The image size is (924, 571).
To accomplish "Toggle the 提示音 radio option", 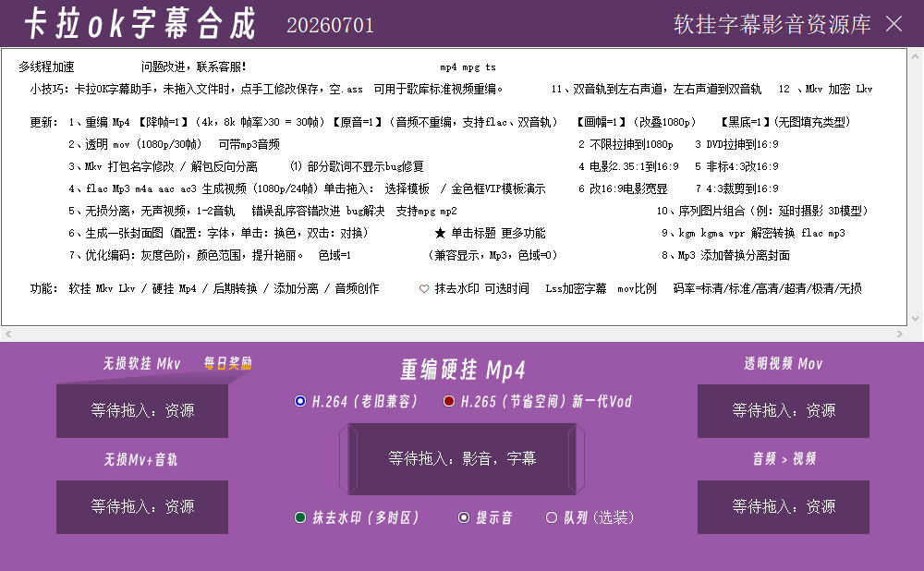I will coord(485,517).
